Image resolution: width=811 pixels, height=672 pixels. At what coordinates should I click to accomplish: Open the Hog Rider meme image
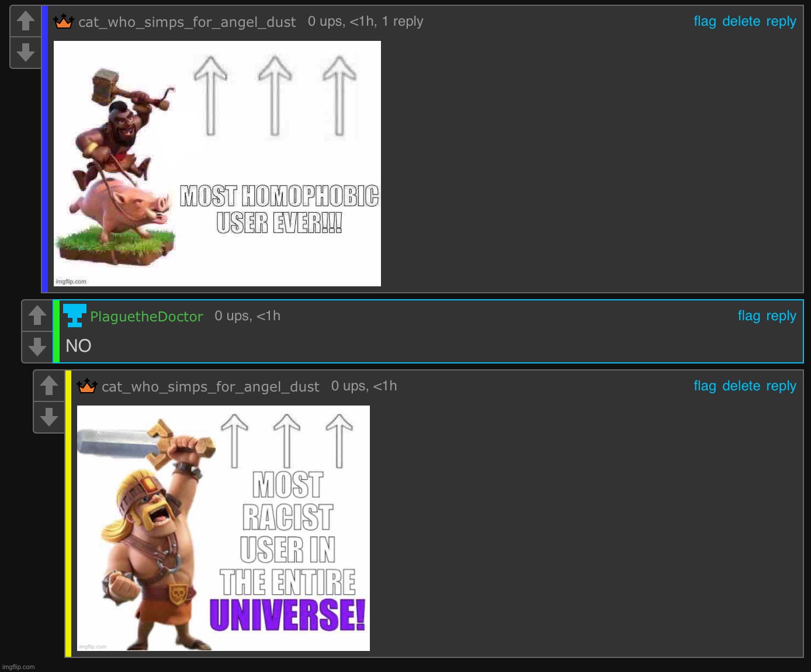point(217,164)
